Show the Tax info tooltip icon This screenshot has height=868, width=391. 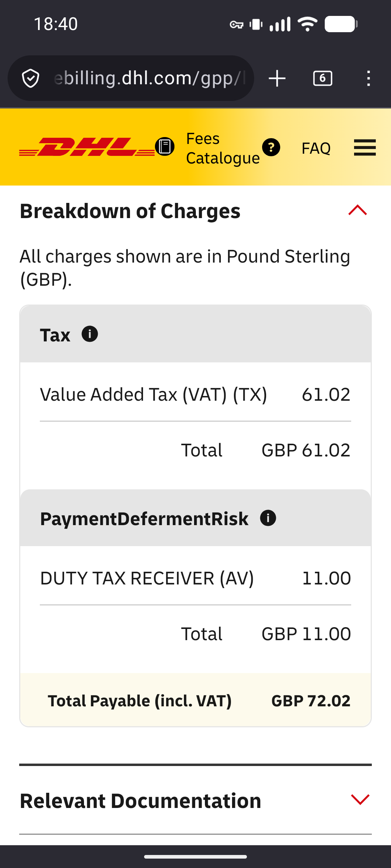[90, 334]
